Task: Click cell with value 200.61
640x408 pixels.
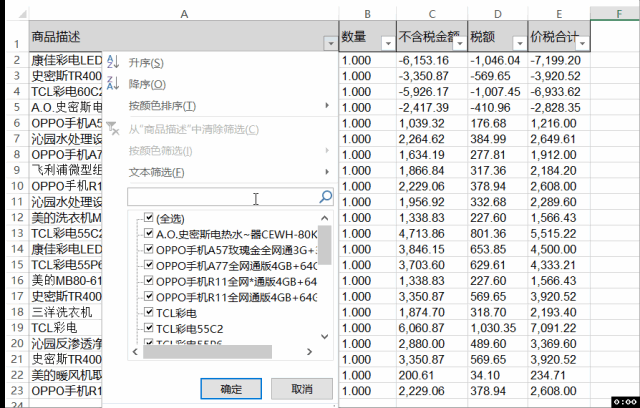Action: tap(432, 375)
